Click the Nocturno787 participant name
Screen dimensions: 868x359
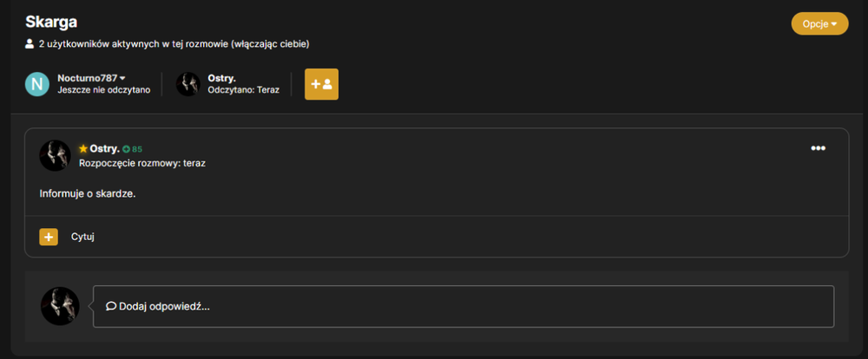click(x=88, y=79)
